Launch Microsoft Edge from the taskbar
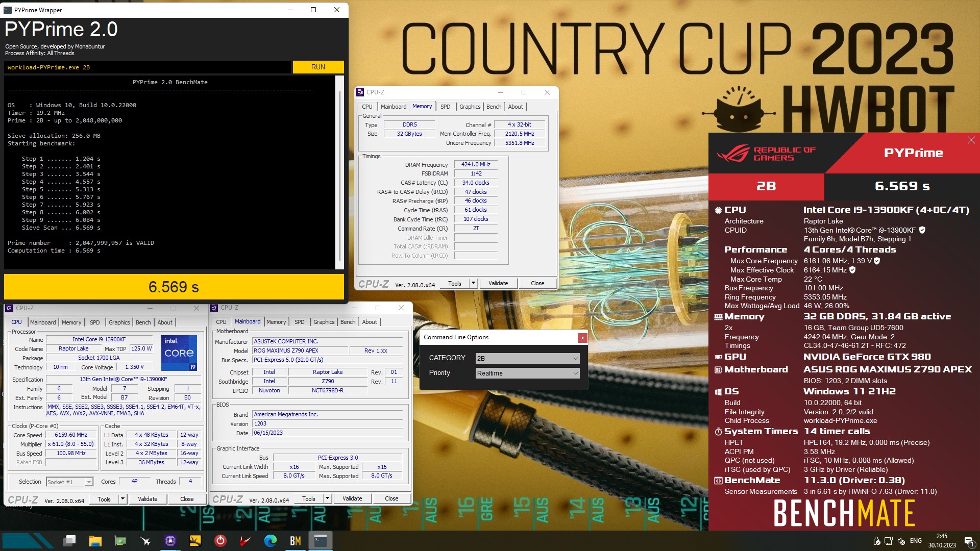This screenshot has width=980, height=551. coord(271,540)
